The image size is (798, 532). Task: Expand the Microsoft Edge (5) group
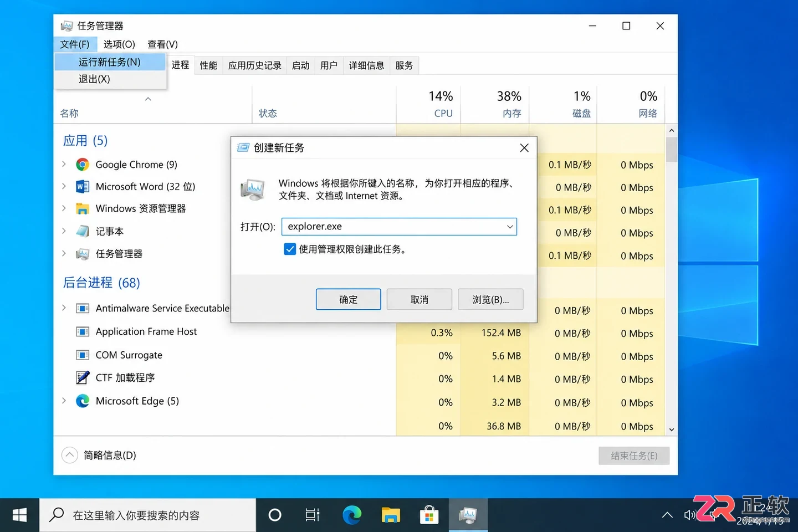coord(64,400)
